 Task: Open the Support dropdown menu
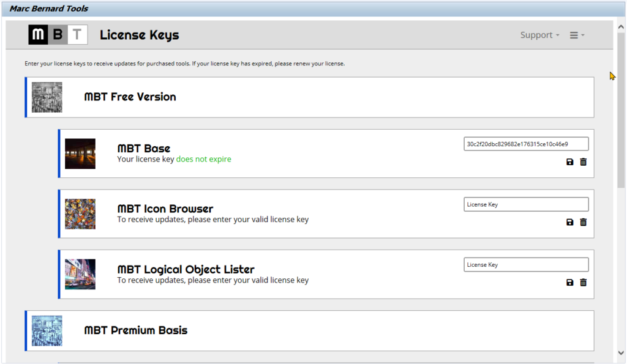[540, 35]
